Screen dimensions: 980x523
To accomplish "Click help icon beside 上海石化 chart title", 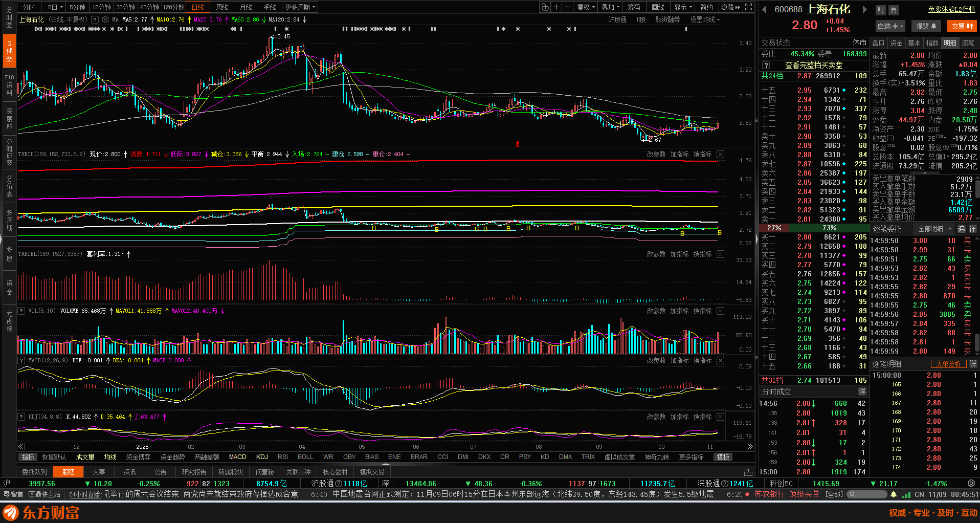I will (x=95, y=20).
